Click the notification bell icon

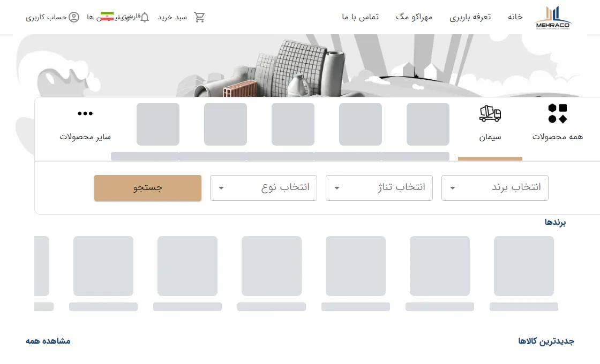click(145, 17)
